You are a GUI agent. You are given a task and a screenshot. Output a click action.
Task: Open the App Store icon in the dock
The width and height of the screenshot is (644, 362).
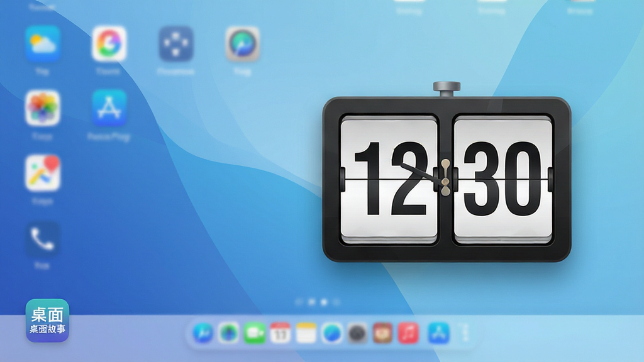click(438, 333)
